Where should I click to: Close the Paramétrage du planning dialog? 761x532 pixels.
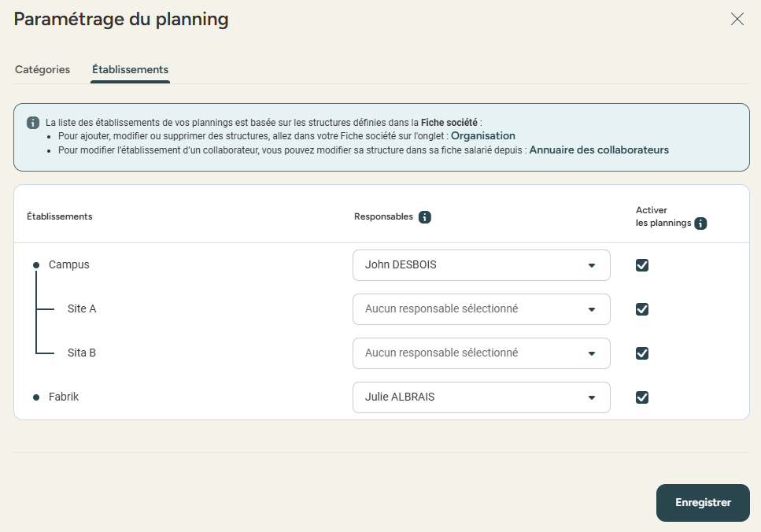[737, 20]
